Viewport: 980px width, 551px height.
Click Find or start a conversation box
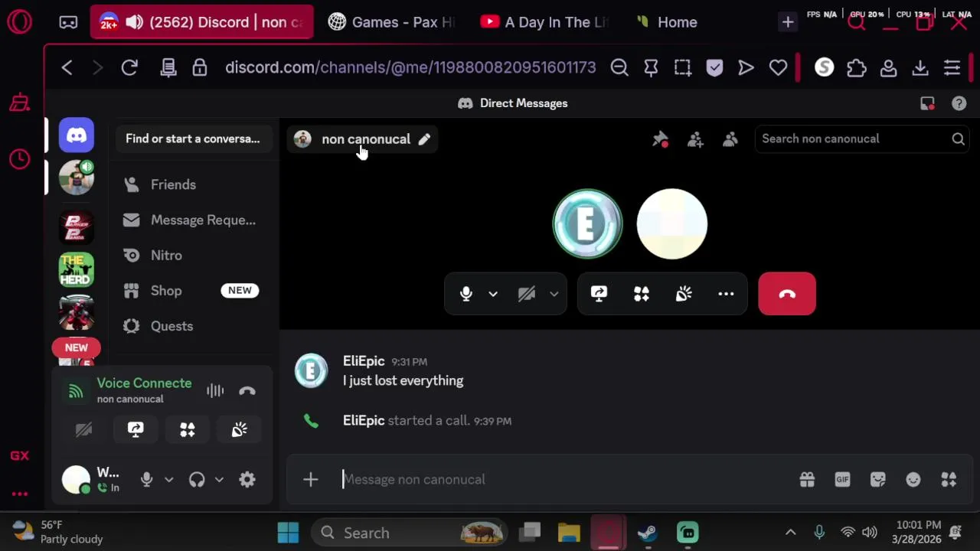pyautogui.click(x=193, y=139)
